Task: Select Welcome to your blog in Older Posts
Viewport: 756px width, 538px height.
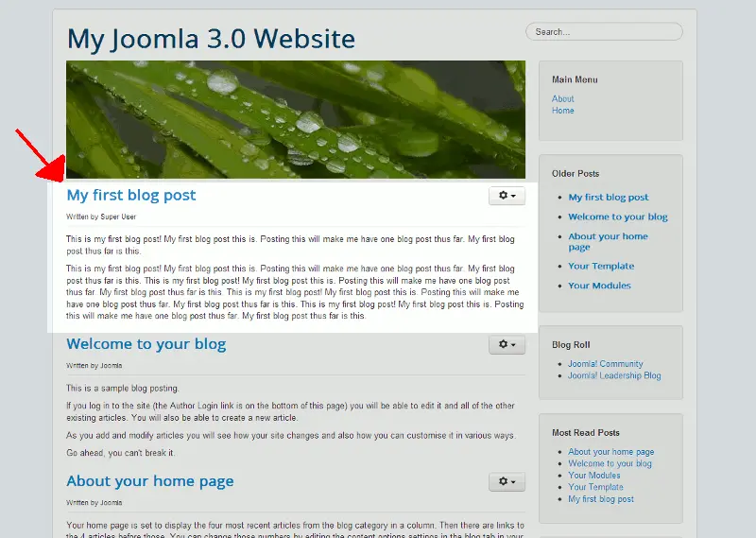Action: pyautogui.click(x=618, y=217)
